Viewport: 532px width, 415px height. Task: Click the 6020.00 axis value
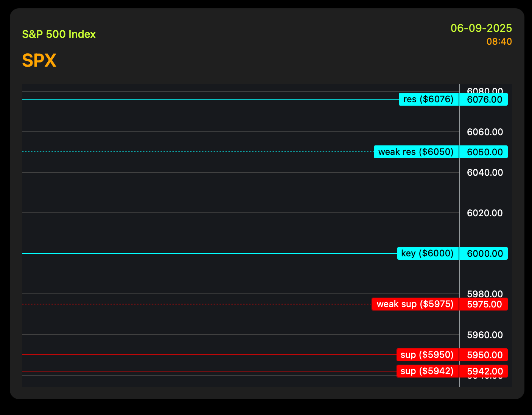pos(485,213)
